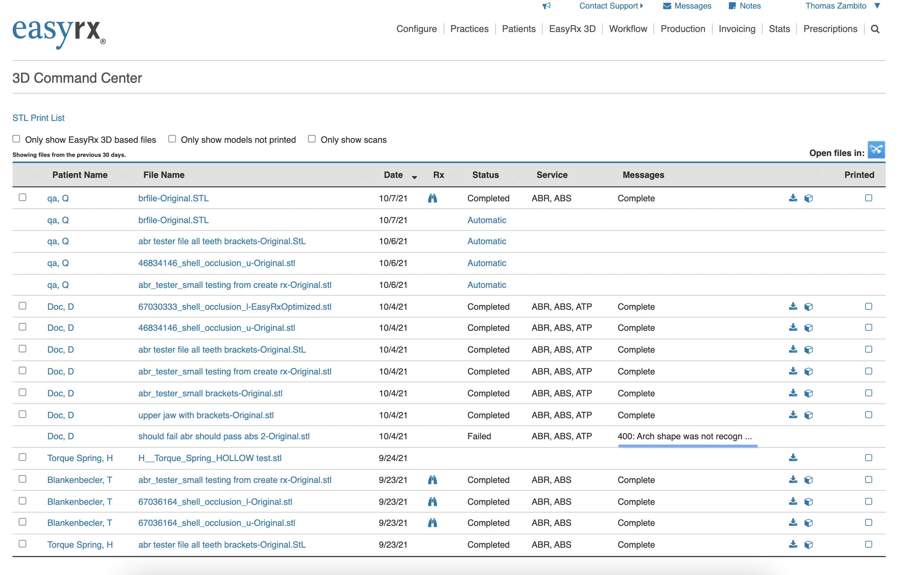Open the Configure menu
Screen dimensions: 924x575
(416, 29)
